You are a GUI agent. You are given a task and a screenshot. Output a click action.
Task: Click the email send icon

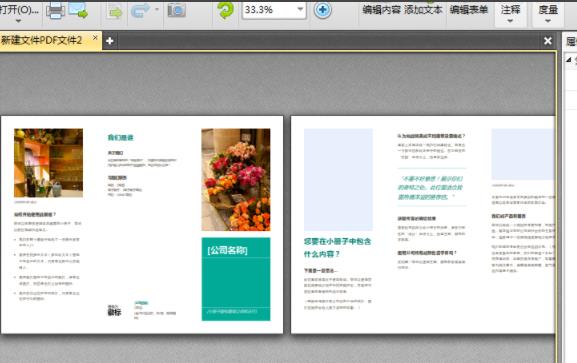click(78, 11)
